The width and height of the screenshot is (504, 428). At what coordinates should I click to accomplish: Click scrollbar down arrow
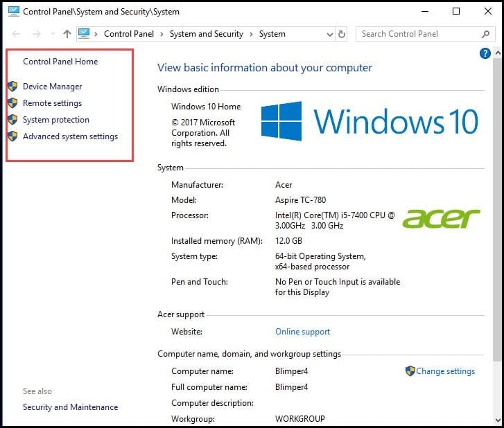pyautogui.click(x=498, y=420)
